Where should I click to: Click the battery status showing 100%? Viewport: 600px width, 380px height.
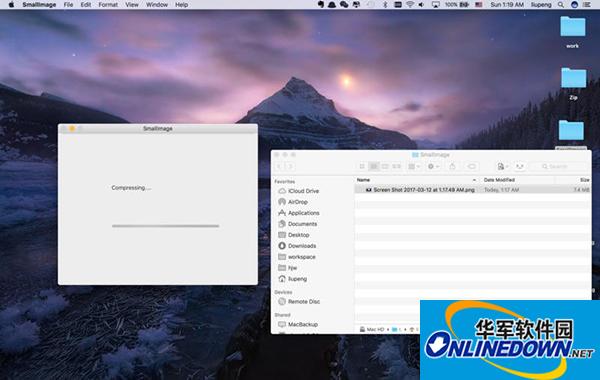(457, 5)
